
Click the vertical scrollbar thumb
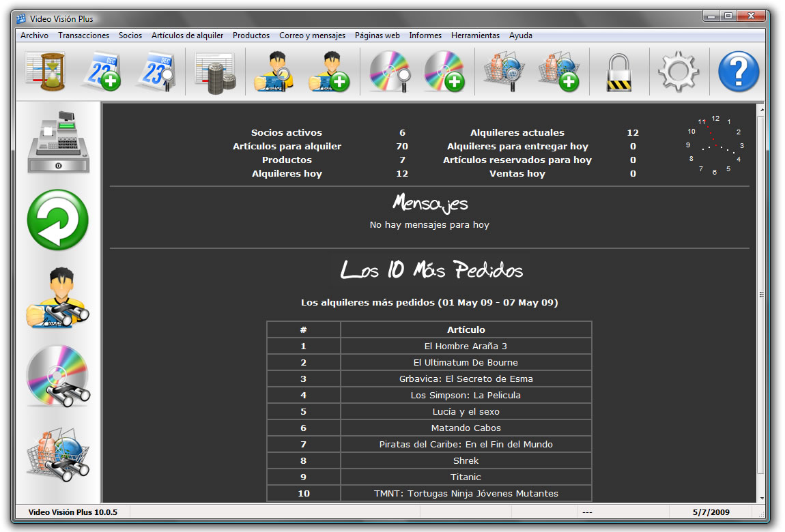click(x=762, y=295)
